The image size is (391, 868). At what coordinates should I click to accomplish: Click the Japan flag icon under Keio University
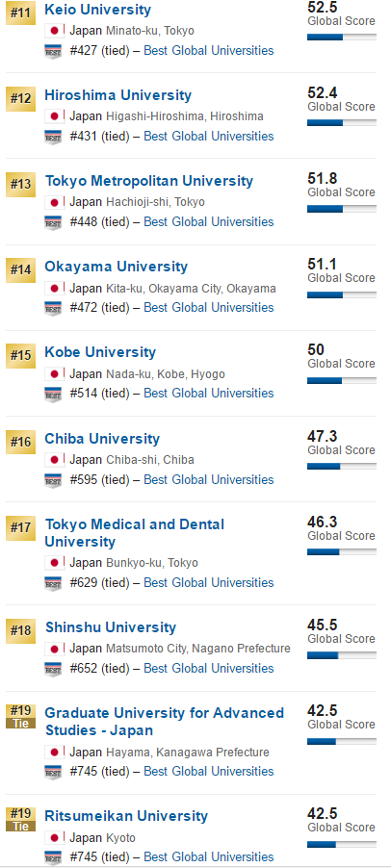(54, 31)
